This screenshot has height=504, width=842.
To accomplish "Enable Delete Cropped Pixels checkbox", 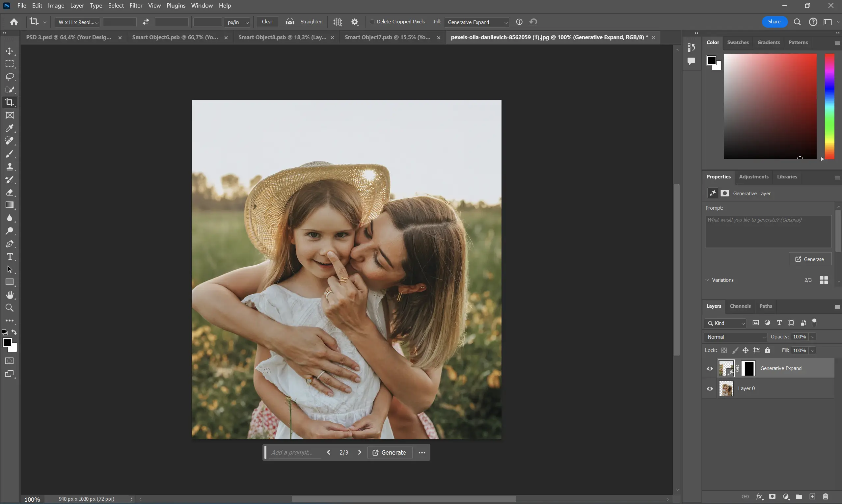I will (x=372, y=22).
